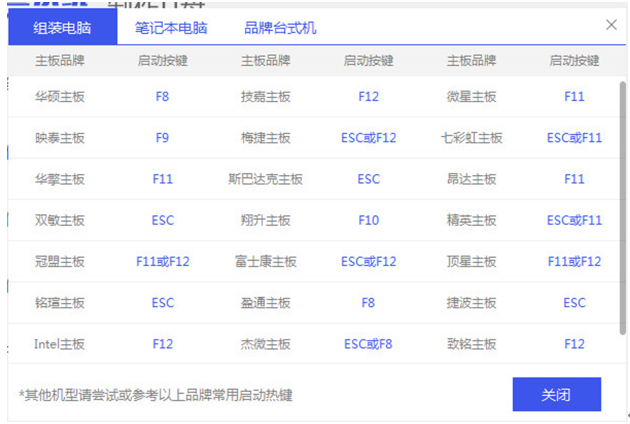Image resolution: width=630 pixels, height=424 pixels.
Task: Select the 富士康主板 brand cell
Action: point(265,261)
